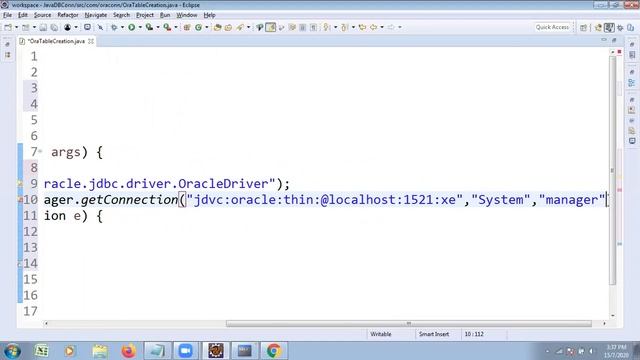This screenshot has width=640, height=360.
Task: Click the Windows Start button
Action: [x=12, y=351]
